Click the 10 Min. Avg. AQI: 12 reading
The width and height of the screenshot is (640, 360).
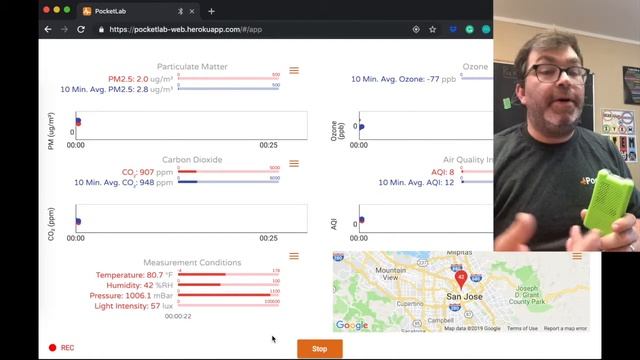pyautogui.click(x=416, y=182)
